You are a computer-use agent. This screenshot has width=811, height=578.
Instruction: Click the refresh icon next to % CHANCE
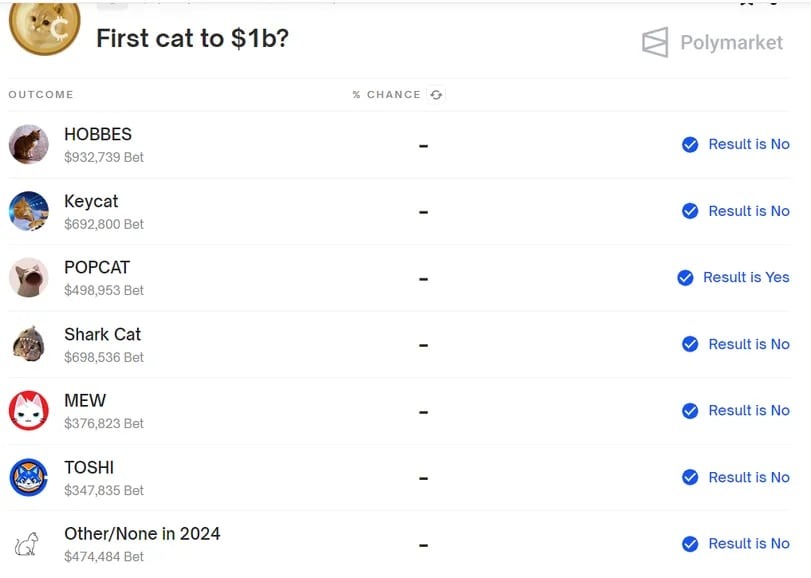pyautogui.click(x=436, y=95)
